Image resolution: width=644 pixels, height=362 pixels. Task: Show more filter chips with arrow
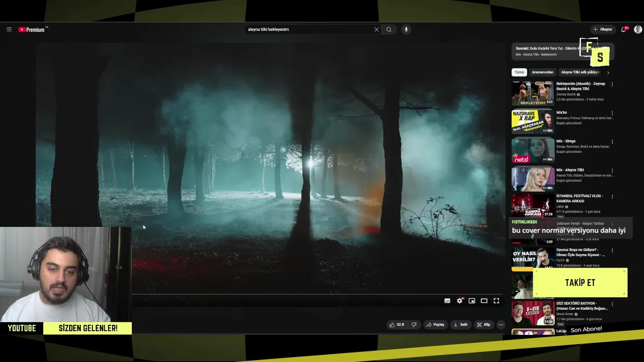click(x=608, y=72)
